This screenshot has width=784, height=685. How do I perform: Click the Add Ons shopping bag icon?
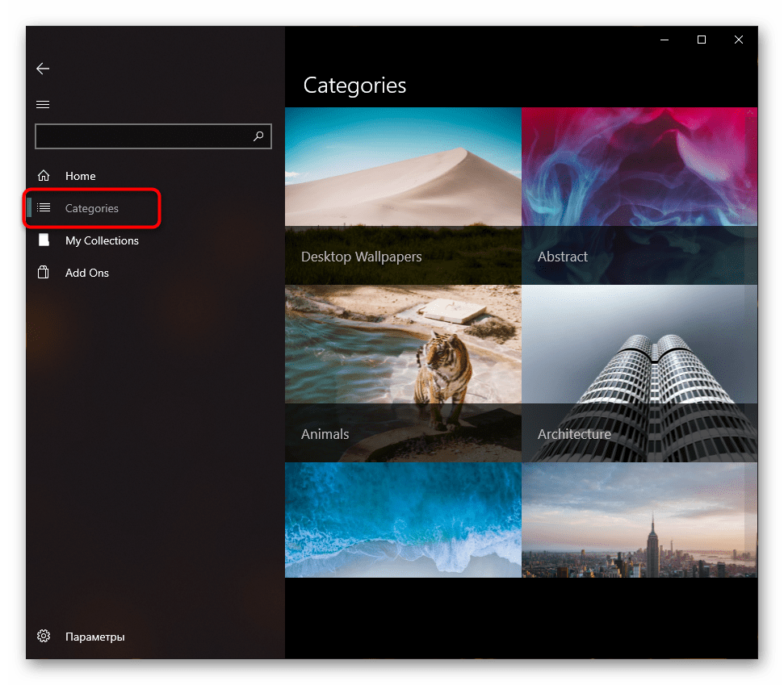(x=44, y=273)
